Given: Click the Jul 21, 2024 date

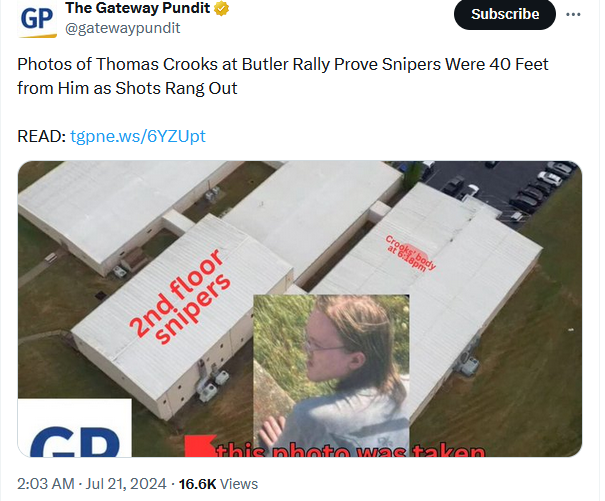Looking at the screenshot, I should point(126,484).
